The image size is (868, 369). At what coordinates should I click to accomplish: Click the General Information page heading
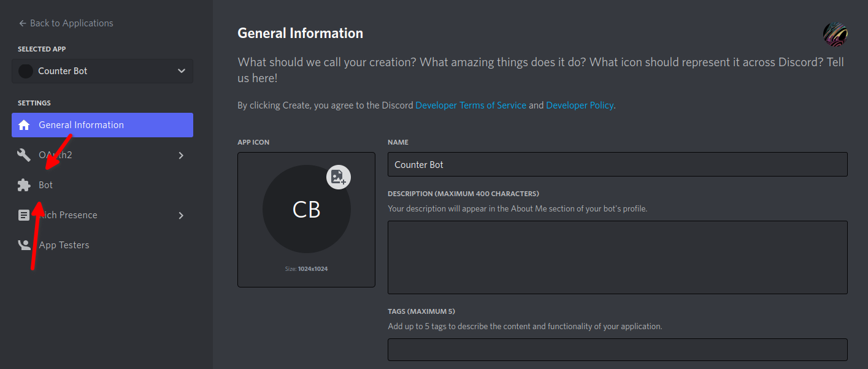coord(301,33)
